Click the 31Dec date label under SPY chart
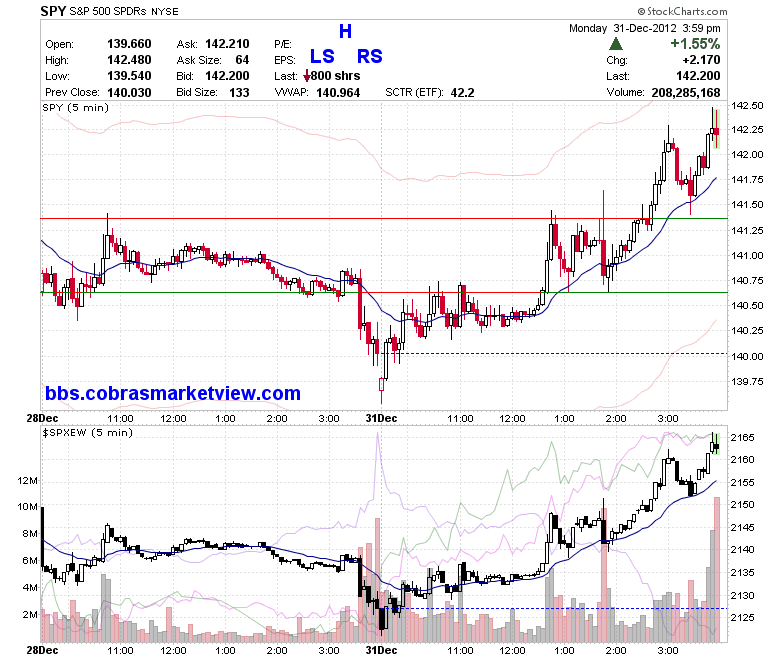The image size is (780, 659). tap(382, 418)
